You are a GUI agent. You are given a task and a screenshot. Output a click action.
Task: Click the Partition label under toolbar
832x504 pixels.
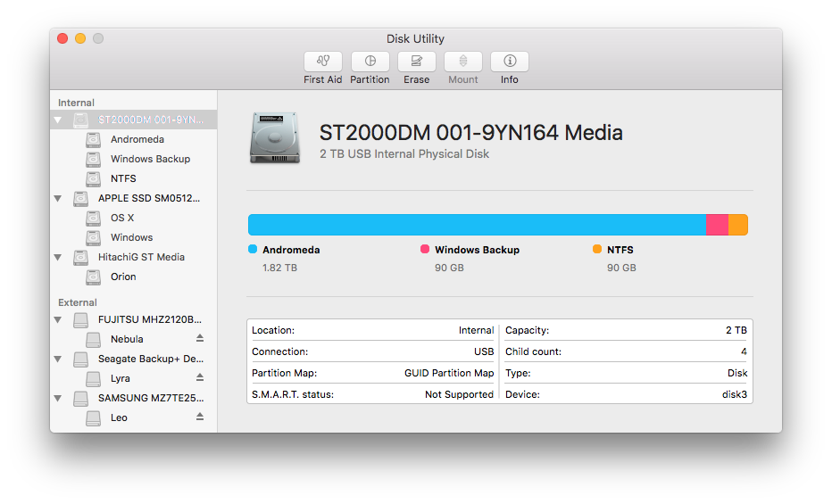[370, 79]
